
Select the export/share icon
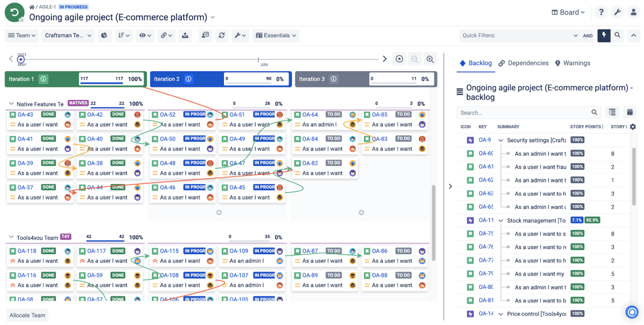click(x=185, y=35)
